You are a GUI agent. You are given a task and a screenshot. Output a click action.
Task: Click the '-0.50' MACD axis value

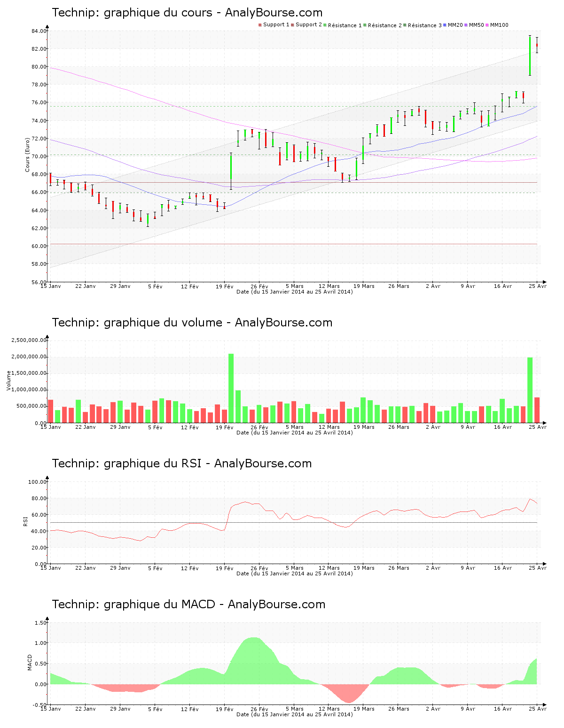[x=39, y=705]
